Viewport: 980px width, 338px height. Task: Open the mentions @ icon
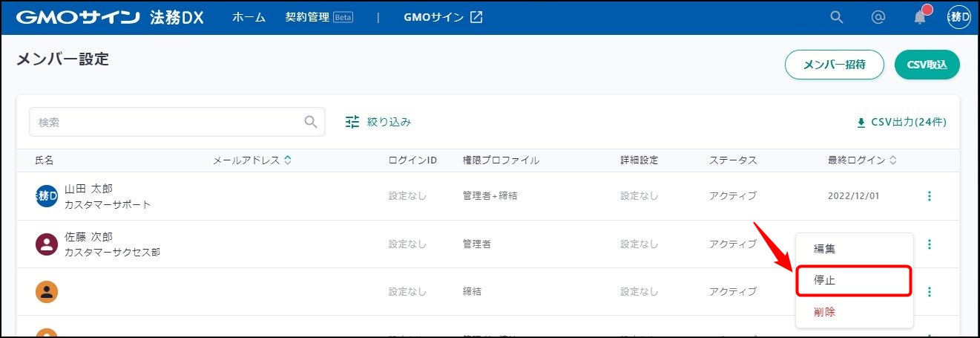click(x=878, y=17)
